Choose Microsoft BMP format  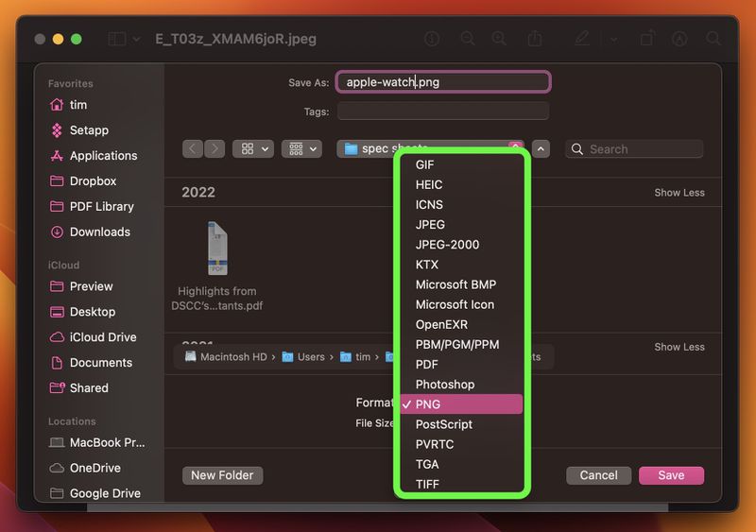pos(461,284)
